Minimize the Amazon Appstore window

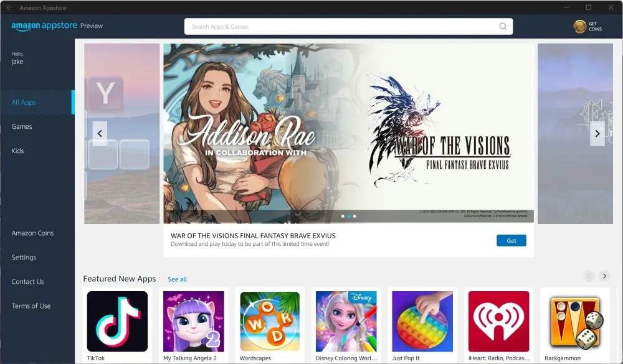pos(566,7)
